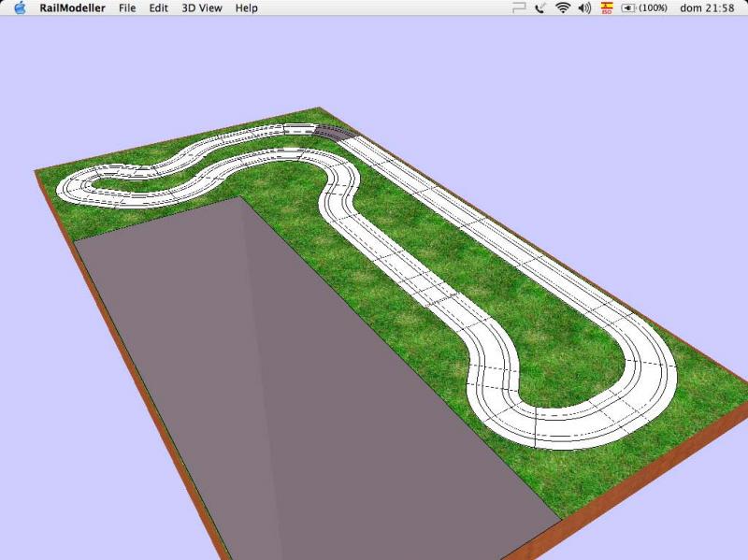Click the dark gray track piece at top
748x560 pixels.
pyautogui.click(x=331, y=133)
